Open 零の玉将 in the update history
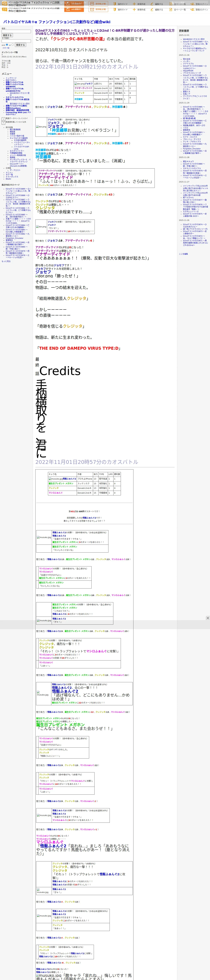 pyautogui.click(x=186, y=59)
